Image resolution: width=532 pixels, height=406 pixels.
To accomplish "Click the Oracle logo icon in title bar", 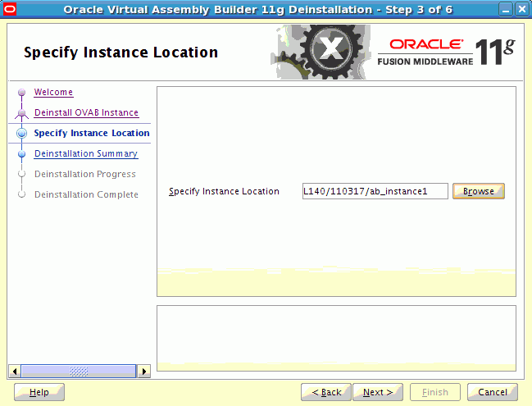I will [x=10, y=9].
